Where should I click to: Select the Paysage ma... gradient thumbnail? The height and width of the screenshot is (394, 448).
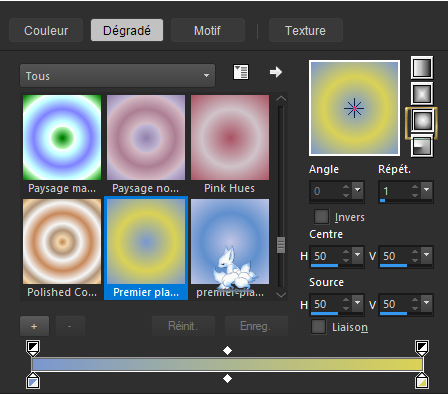(x=62, y=137)
